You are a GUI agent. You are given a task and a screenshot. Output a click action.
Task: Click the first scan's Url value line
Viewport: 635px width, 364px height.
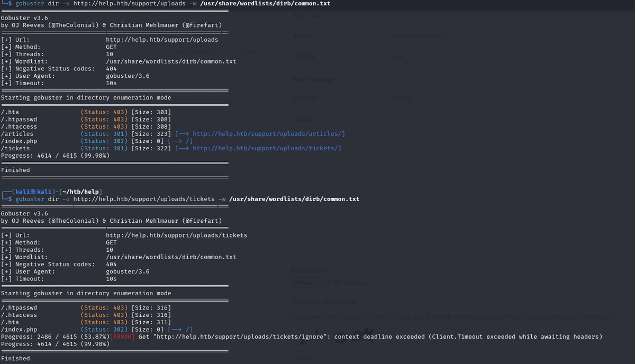click(162, 40)
